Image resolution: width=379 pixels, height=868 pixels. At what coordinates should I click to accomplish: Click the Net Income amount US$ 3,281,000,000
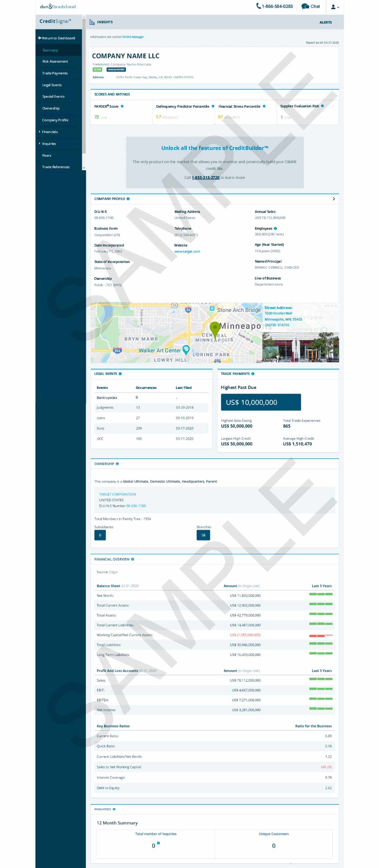(246, 710)
